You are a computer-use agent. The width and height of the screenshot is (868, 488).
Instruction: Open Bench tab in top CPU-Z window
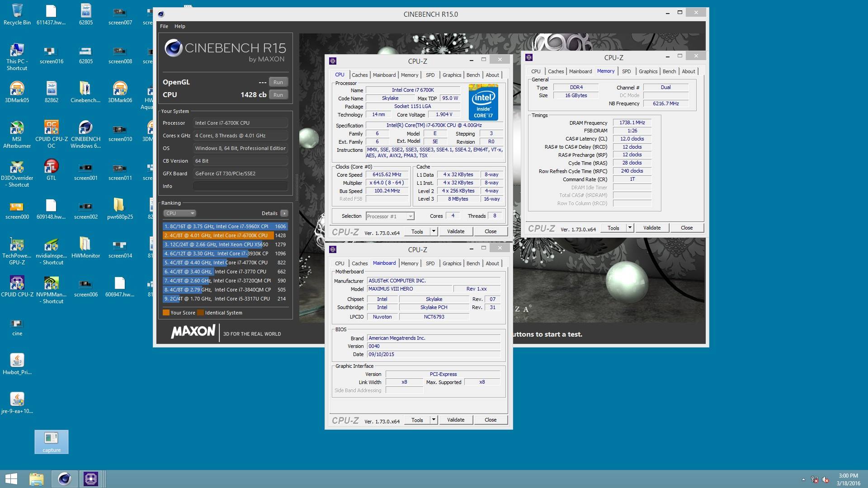click(473, 75)
